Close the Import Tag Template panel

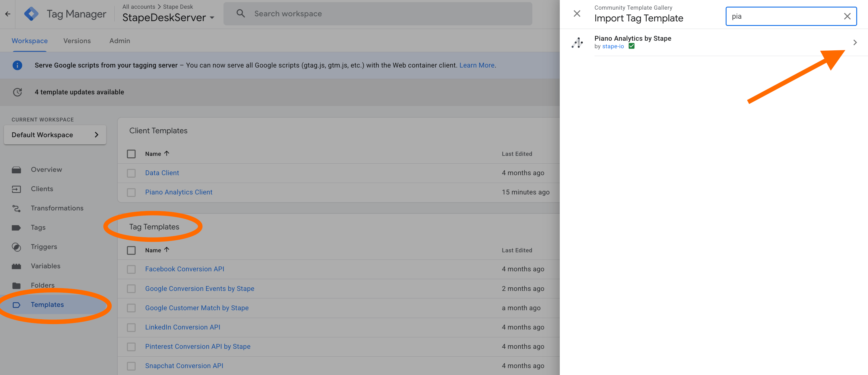tap(577, 14)
